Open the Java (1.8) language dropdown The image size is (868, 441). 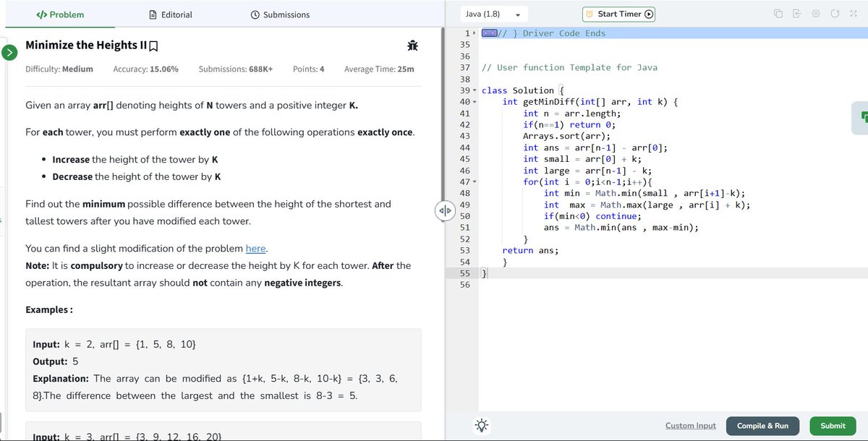coord(494,14)
